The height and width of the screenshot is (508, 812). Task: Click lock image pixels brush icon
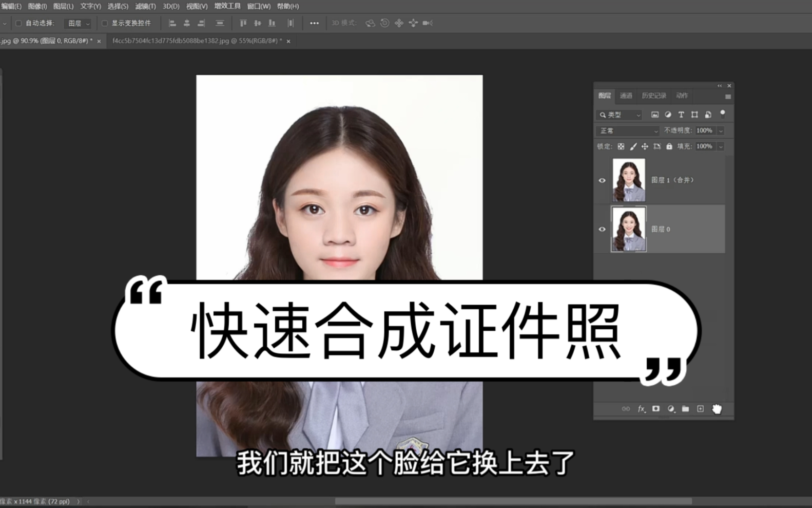coord(633,146)
